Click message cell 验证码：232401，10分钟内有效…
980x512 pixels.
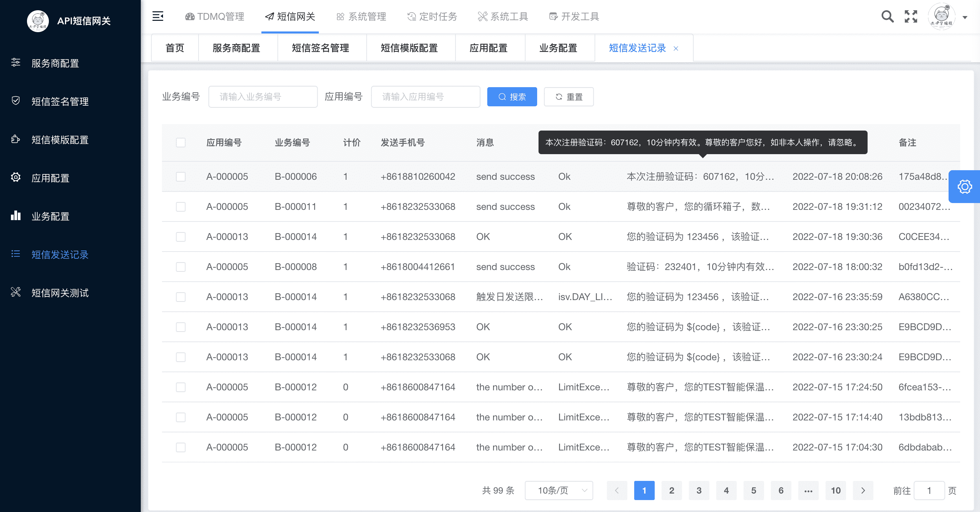coord(700,267)
